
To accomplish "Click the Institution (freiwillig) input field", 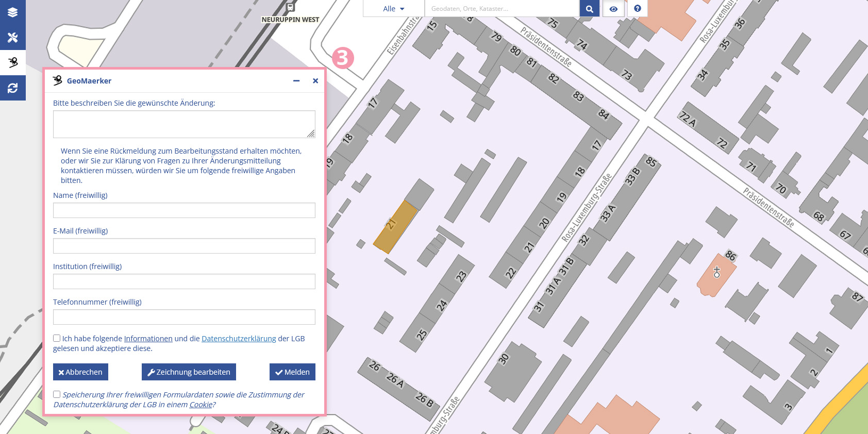I will (184, 281).
